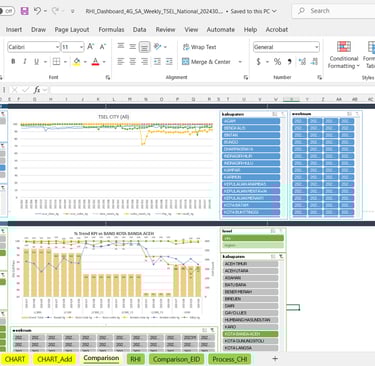Click the Increase Font Size icon
This screenshot has height=366, width=375.
(91, 47)
